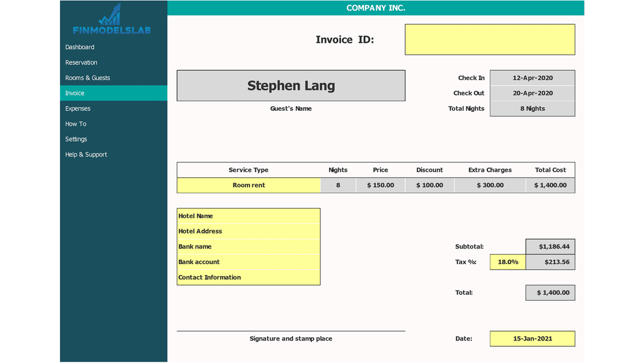Click the Room rent service type cell
644x363 pixels.
click(x=248, y=185)
